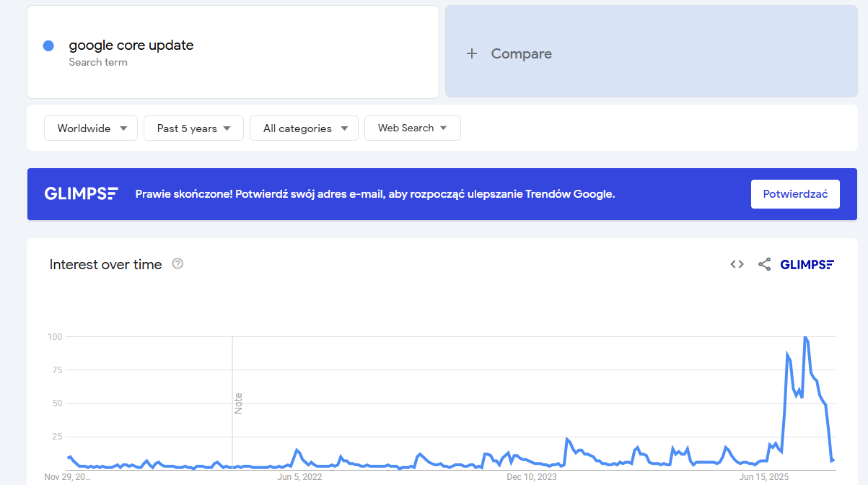Select the google core update search term card

pos(232,52)
